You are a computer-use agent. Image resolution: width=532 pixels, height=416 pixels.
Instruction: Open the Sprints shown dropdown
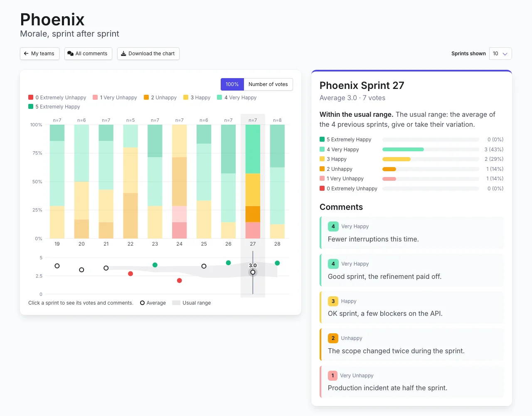pos(500,54)
